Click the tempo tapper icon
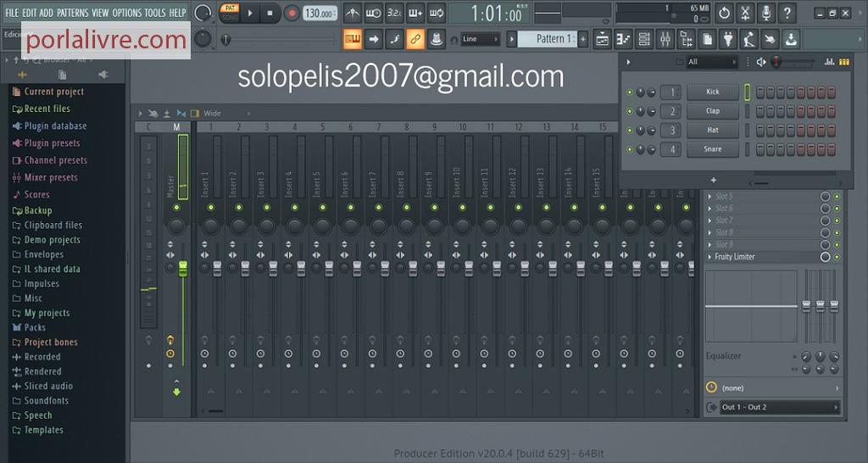868x463 pixels. [x=749, y=39]
